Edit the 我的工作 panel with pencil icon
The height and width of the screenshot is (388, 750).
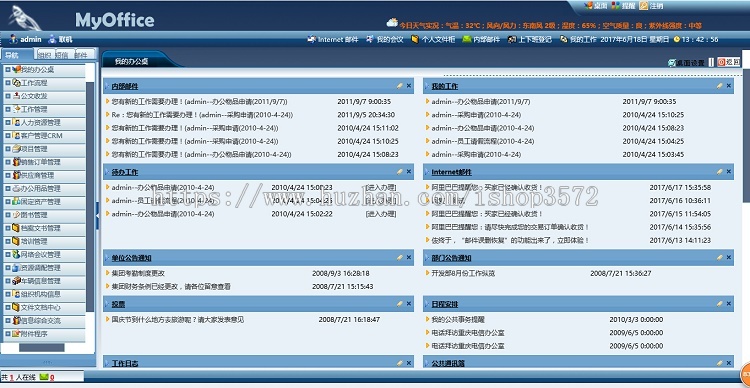[719, 86]
